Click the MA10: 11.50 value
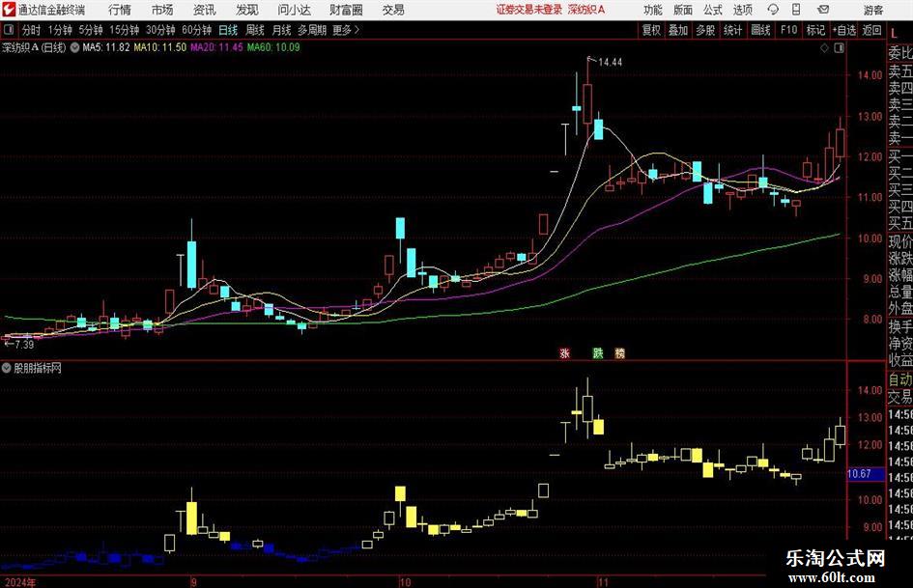The image size is (913, 588). click(160, 47)
